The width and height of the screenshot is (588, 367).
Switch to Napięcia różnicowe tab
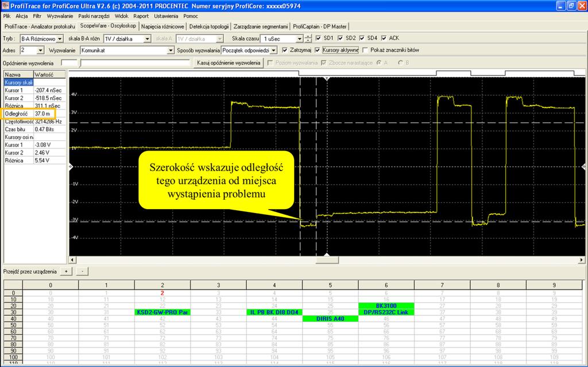point(163,26)
